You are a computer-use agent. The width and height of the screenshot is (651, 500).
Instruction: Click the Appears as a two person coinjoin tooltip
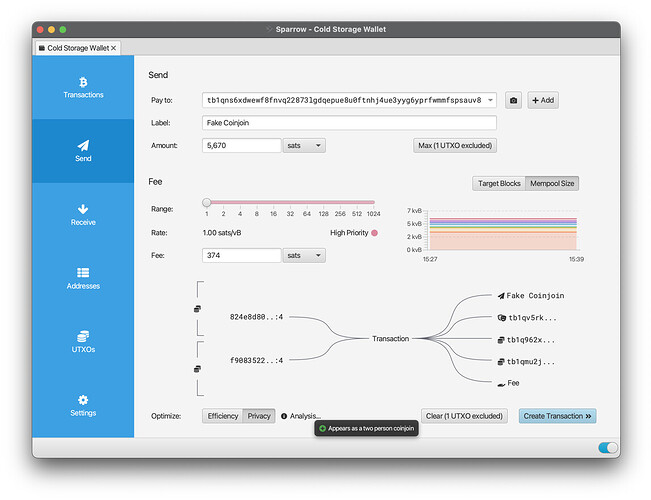[x=367, y=429]
